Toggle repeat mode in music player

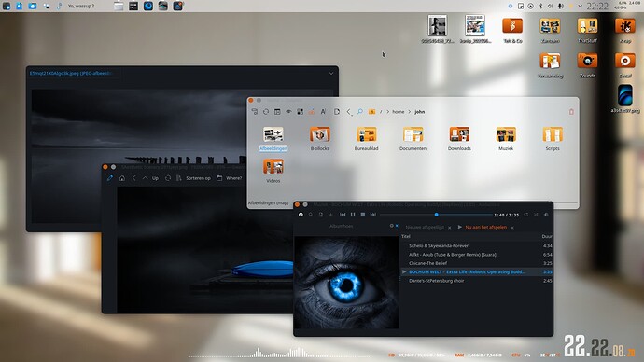click(x=526, y=215)
